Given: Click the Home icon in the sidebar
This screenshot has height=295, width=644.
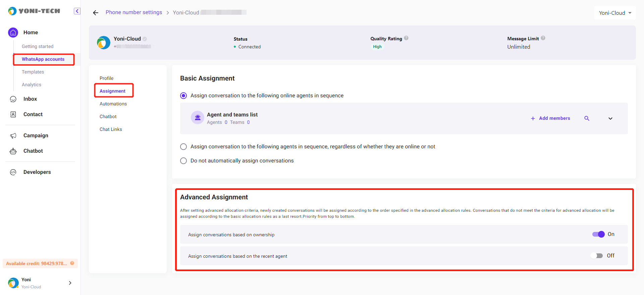Looking at the screenshot, I should (13, 33).
